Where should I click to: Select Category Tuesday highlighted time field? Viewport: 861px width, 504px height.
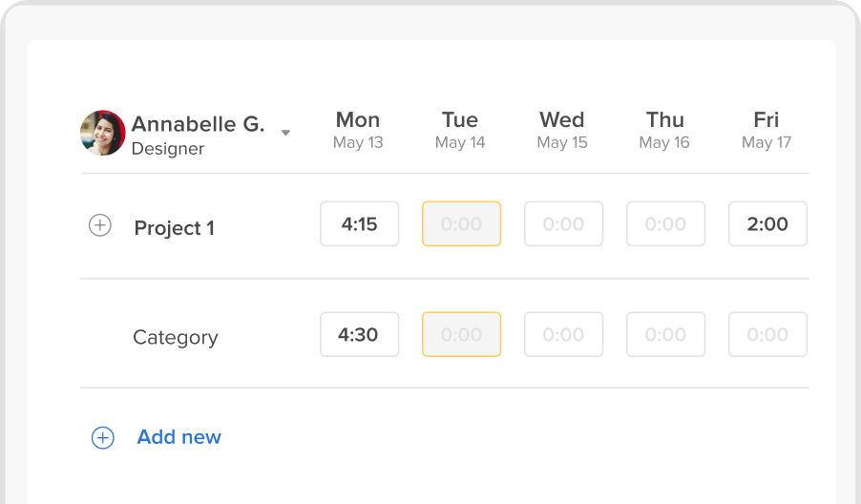pyautogui.click(x=461, y=334)
